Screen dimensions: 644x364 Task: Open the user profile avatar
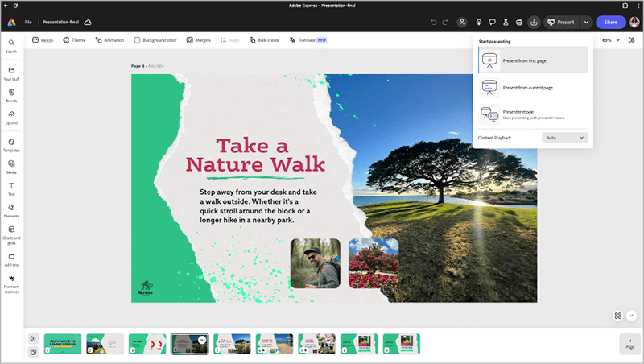[x=634, y=23]
